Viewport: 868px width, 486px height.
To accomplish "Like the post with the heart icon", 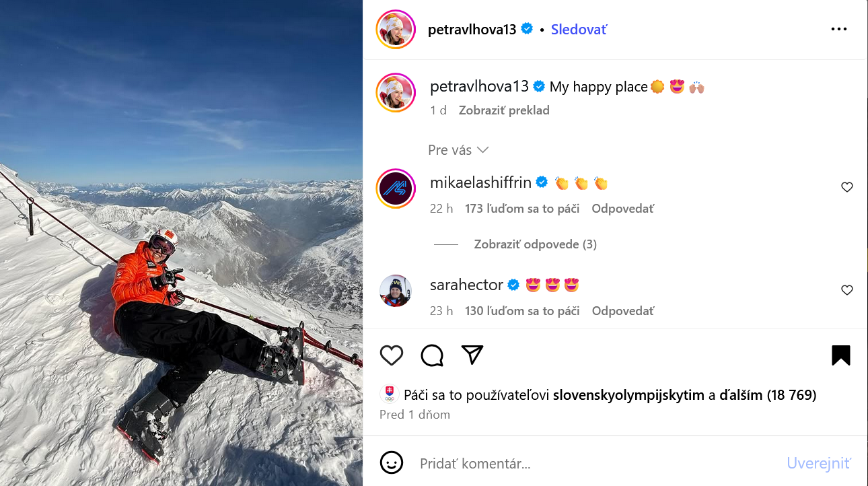I will [392, 355].
